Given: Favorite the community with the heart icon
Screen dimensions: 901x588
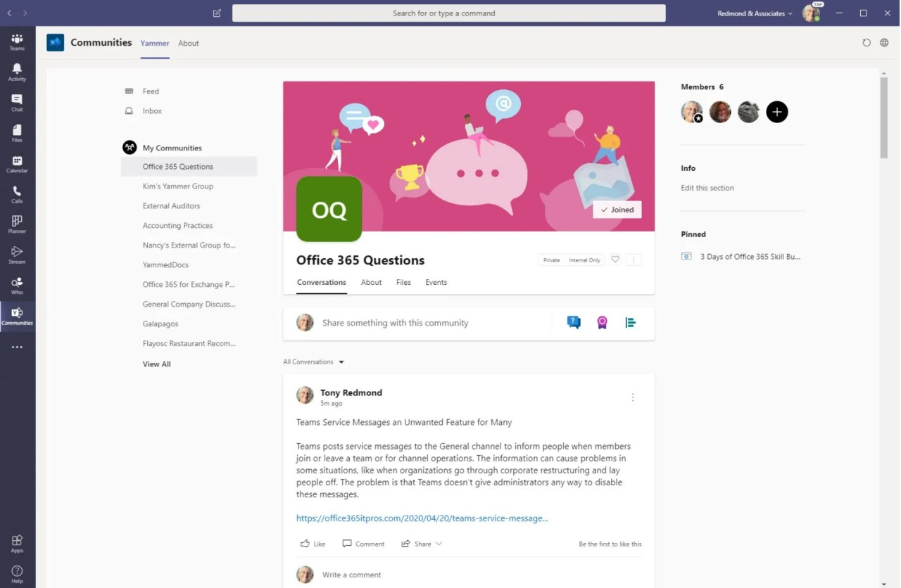Looking at the screenshot, I should coord(615,260).
